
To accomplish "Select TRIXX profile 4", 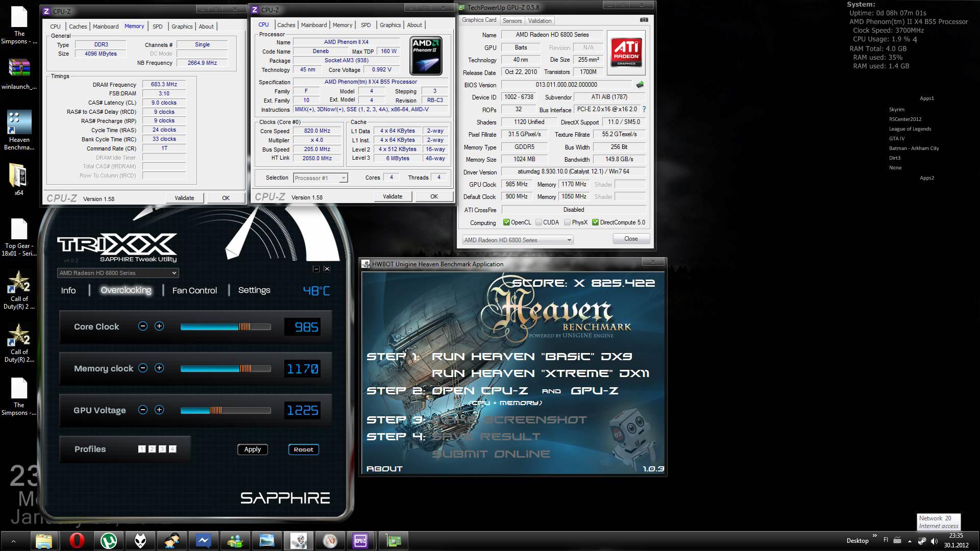I will click(x=173, y=449).
